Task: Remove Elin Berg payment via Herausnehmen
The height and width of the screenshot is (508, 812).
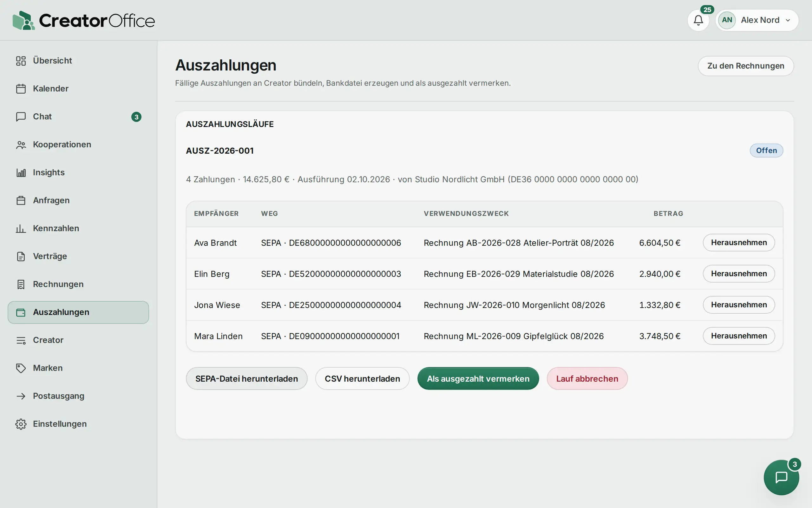Action: [x=739, y=274]
